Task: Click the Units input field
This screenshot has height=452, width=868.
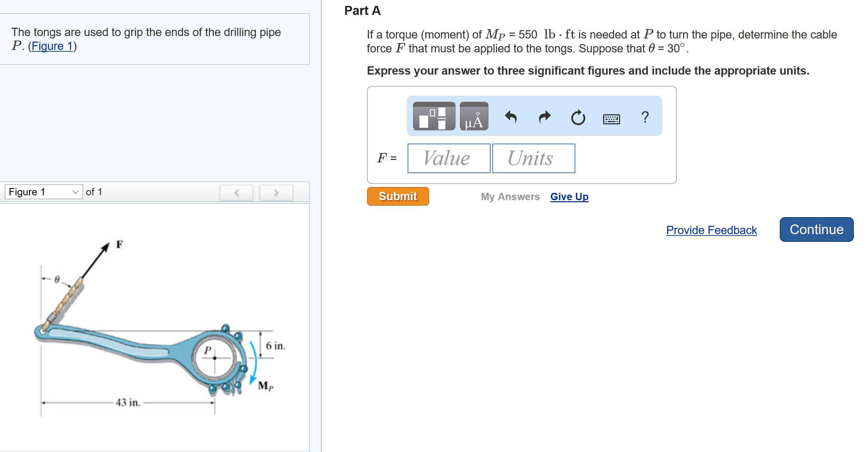Action: (533, 158)
